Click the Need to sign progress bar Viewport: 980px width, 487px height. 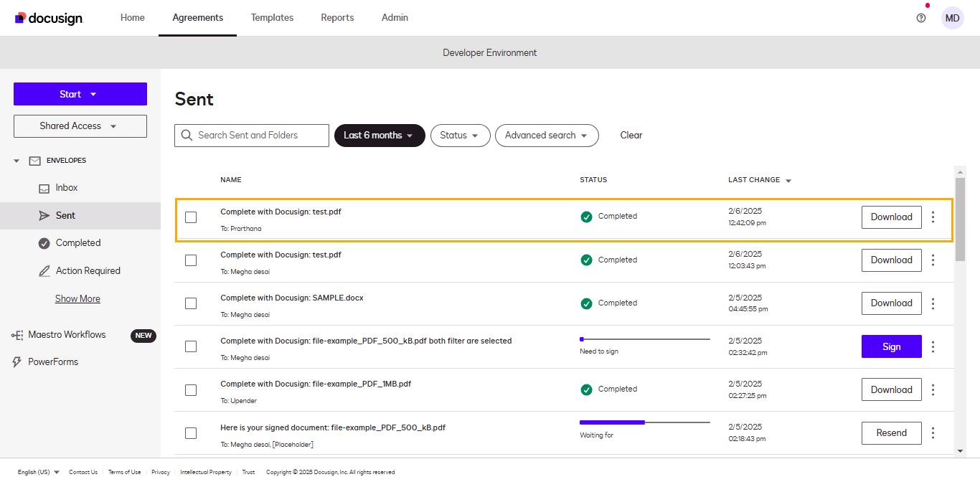(645, 339)
